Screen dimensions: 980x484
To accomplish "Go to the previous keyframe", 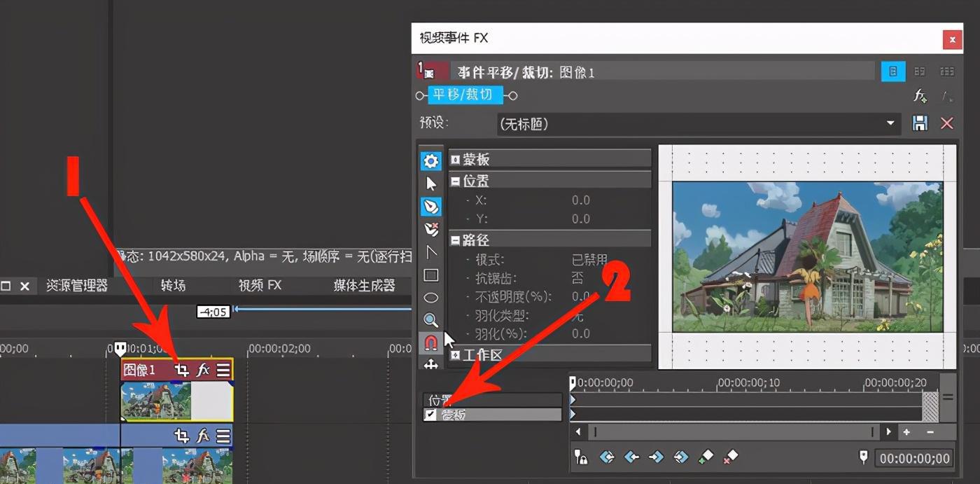I will [631, 457].
